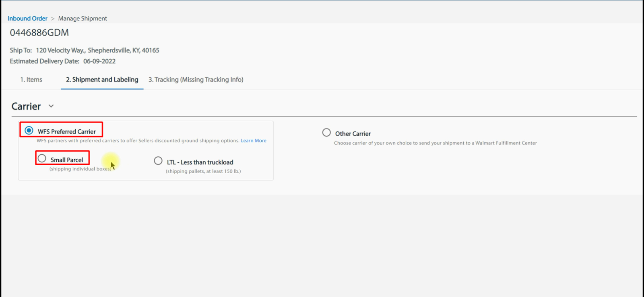The width and height of the screenshot is (644, 297).
Task: Open the 1. Items tab
Action: pyautogui.click(x=31, y=79)
